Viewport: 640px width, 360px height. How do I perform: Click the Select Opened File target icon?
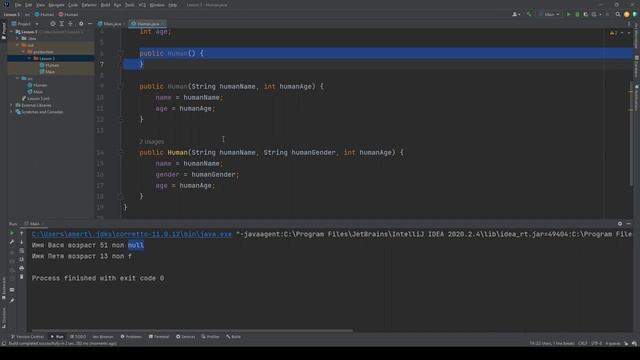(x=53, y=24)
